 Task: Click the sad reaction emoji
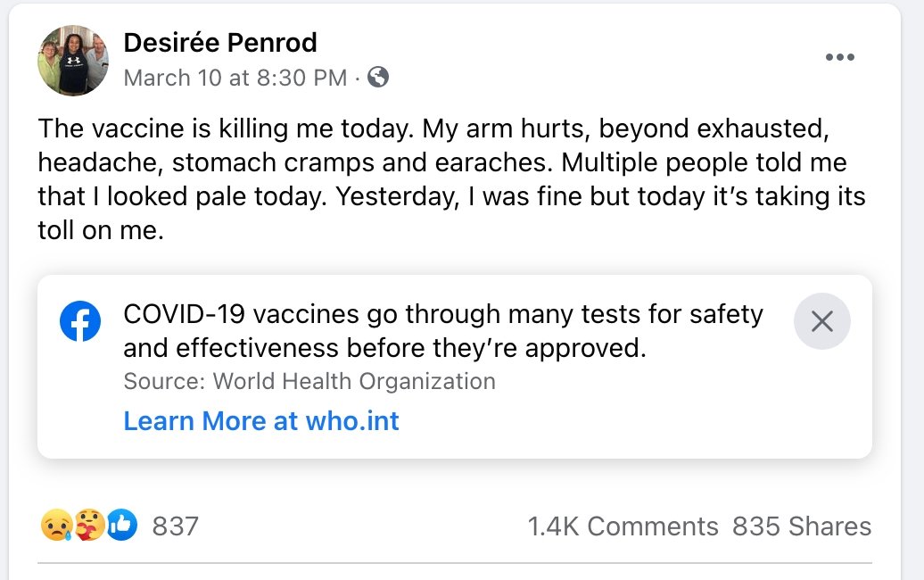point(55,526)
